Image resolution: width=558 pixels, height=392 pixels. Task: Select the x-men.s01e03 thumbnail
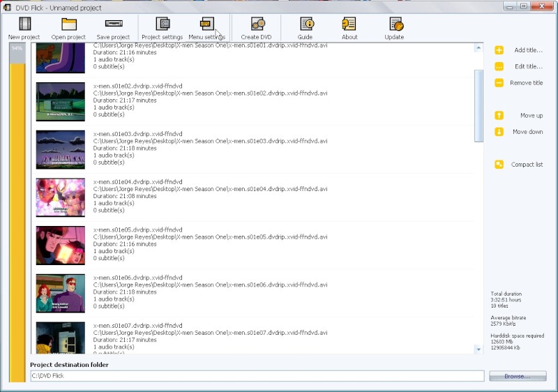[x=61, y=150]
